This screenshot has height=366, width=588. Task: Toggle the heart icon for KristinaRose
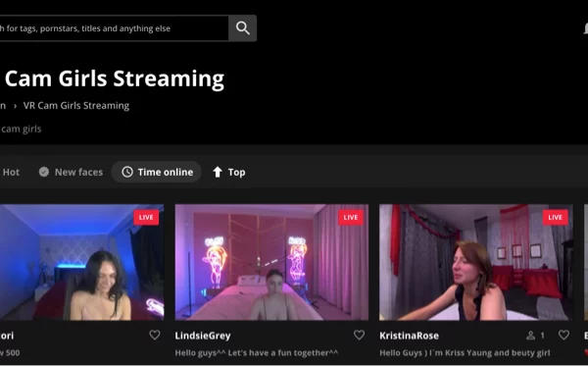coord(563,335)
